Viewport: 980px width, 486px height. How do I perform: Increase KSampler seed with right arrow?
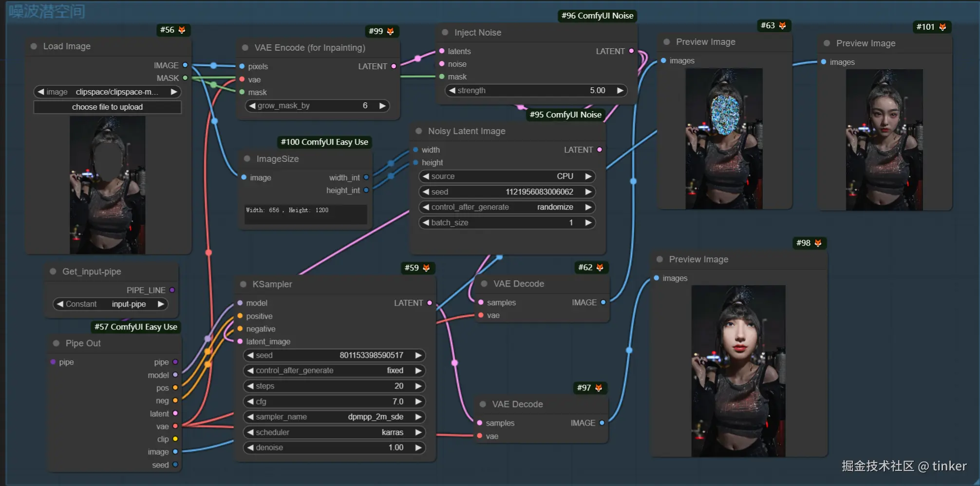(418, 355)
